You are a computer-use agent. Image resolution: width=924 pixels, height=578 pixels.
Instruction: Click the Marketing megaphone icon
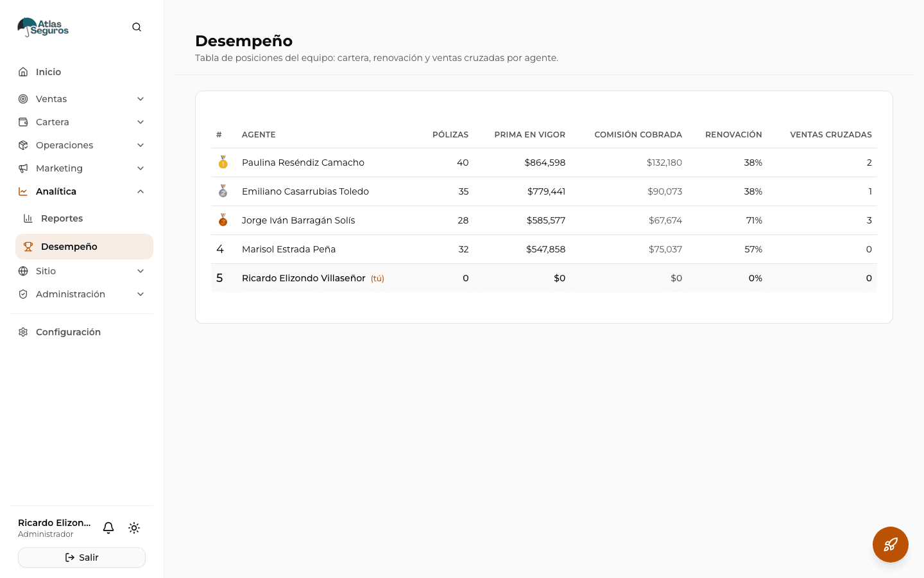tap(23, 168)
